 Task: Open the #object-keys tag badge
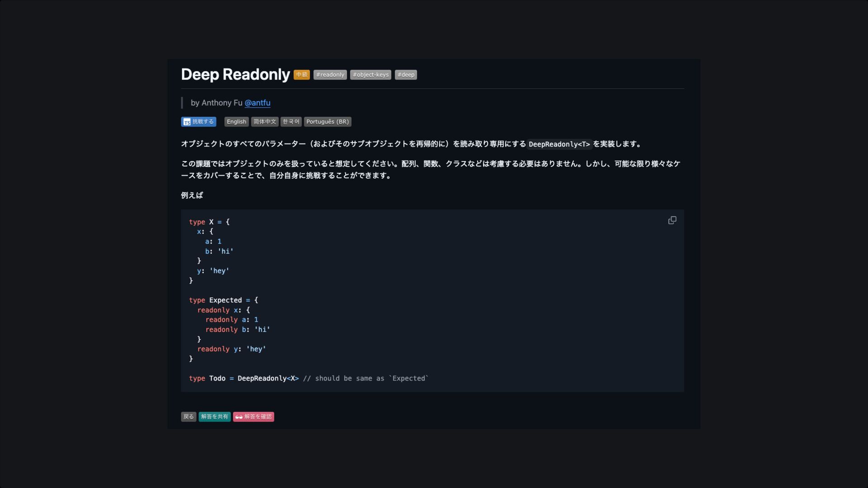point(370,75)
